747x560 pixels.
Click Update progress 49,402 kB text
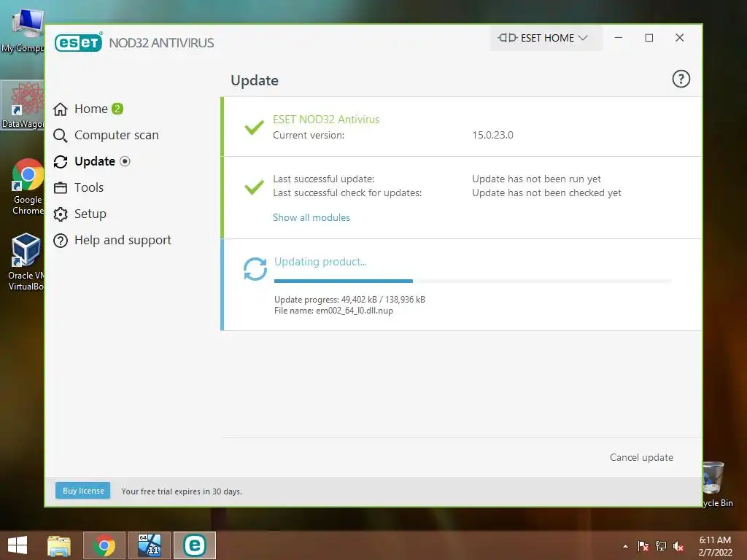coord(349,300)
